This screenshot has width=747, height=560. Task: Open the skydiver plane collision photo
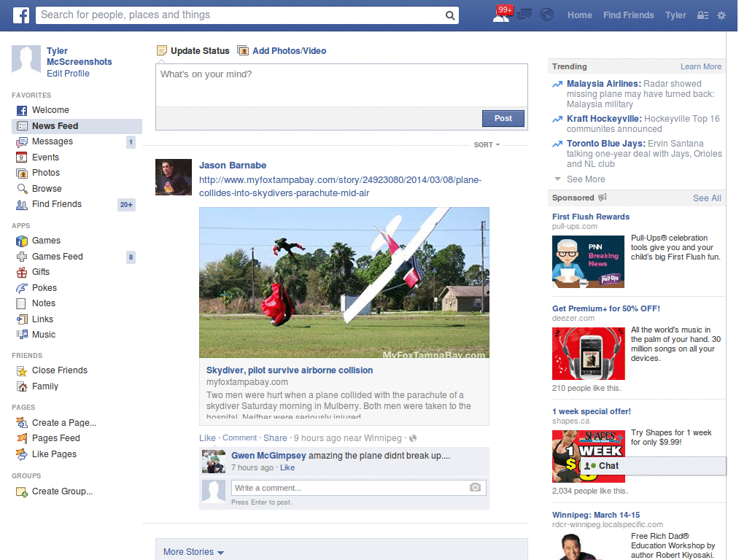344,282
